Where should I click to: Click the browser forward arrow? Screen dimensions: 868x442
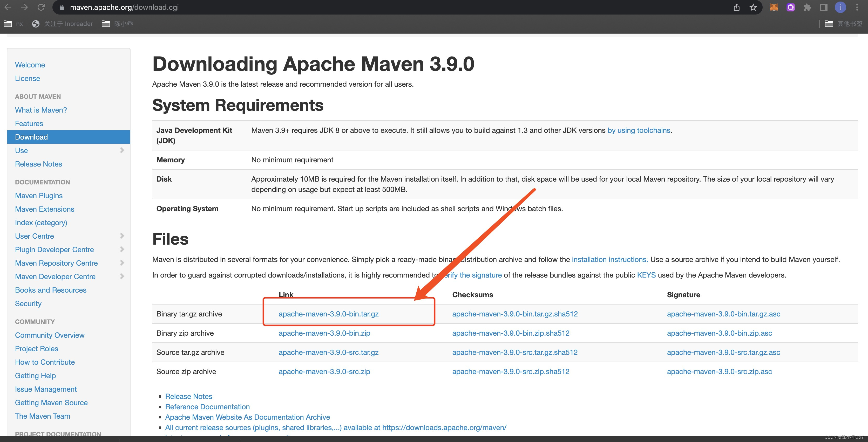24,7
